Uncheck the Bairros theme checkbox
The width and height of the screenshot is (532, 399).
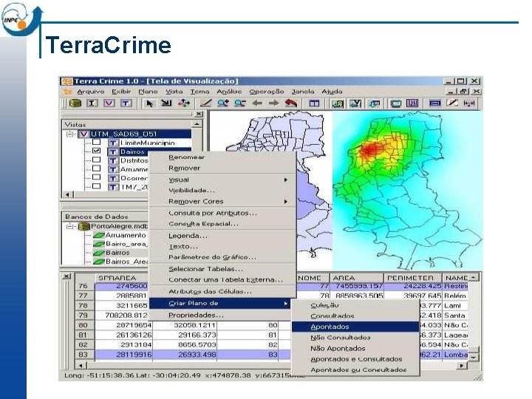point(96,151)
